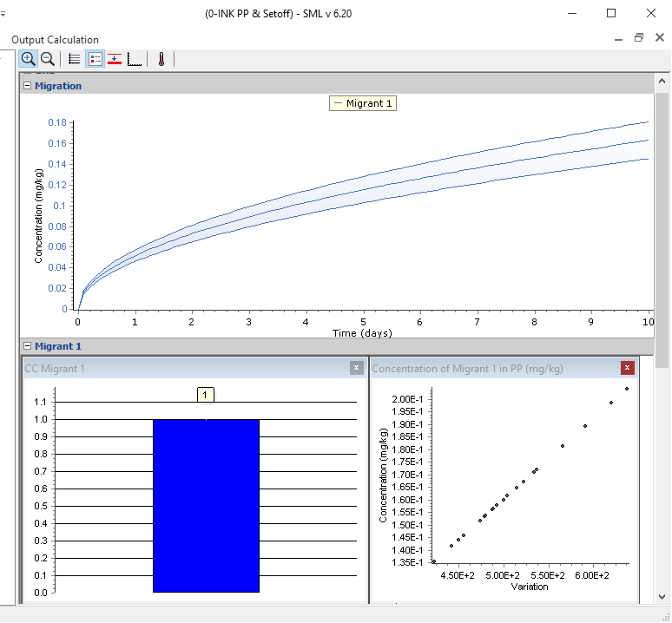The width and height of the screenshot is (672, 623).
Task: Click the axis scale icon
Action: [135, 59]
